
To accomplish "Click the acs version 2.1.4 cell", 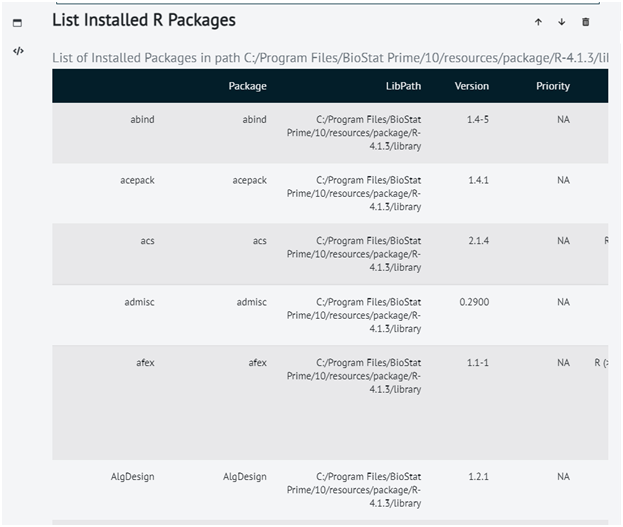I will click(478, 240).
